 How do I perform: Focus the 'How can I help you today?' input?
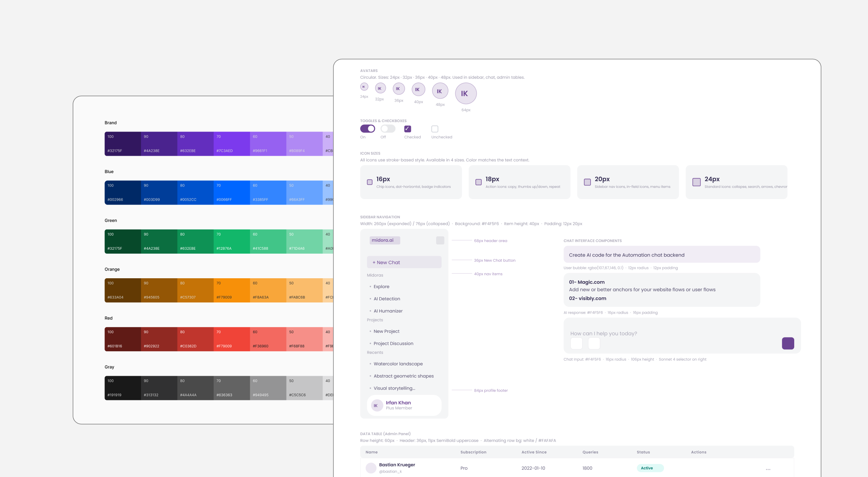click(682, 336)
